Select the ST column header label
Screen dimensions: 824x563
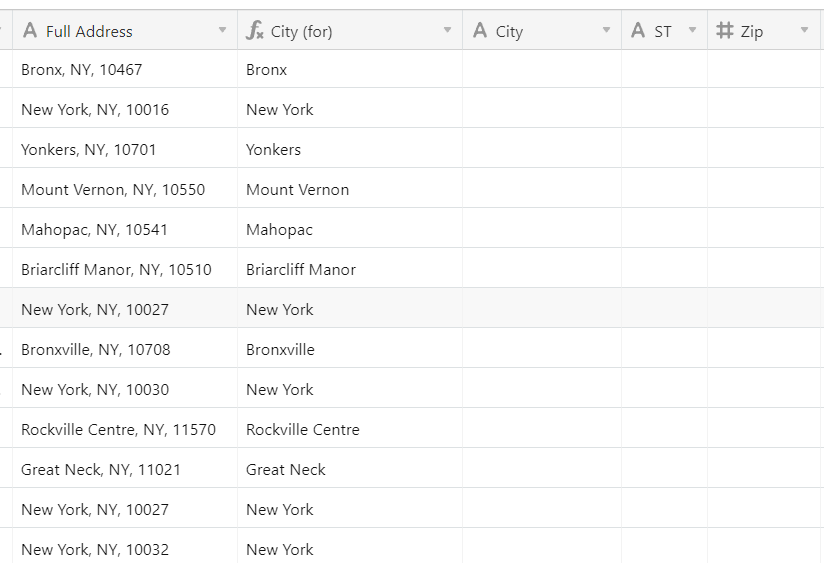(663, 32)
